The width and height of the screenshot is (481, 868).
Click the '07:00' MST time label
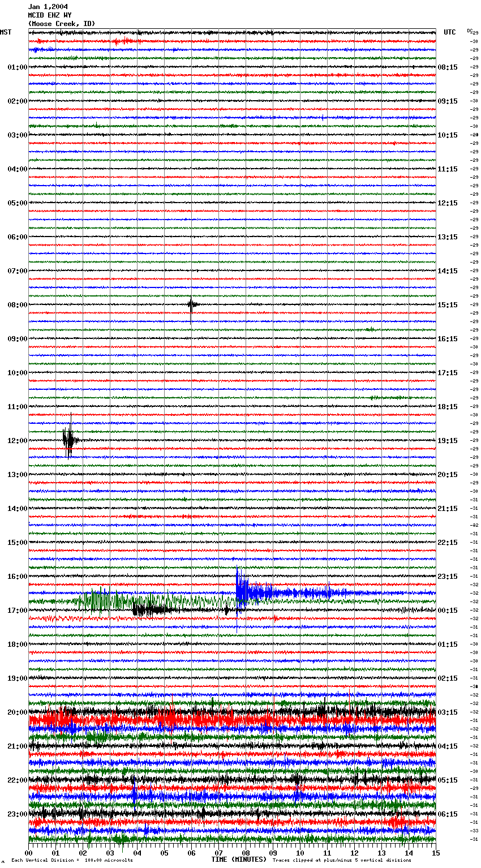point(18,271)
